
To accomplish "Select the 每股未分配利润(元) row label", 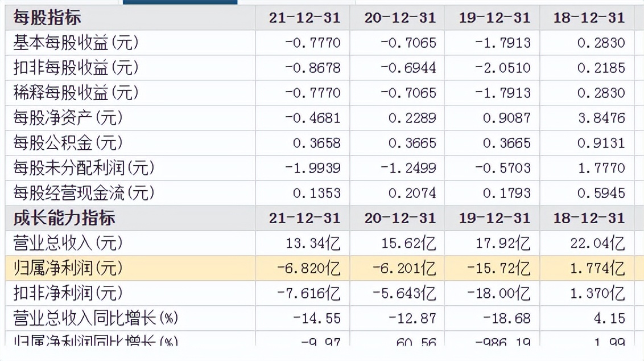I will [x=84, y=168].
